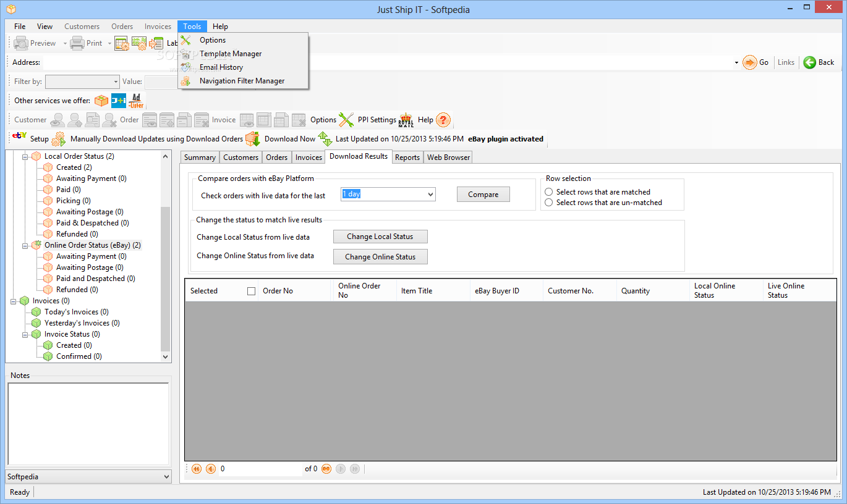Click the delete customer icon
Viewport: 847px width, 504px height.
click(109, 120)
